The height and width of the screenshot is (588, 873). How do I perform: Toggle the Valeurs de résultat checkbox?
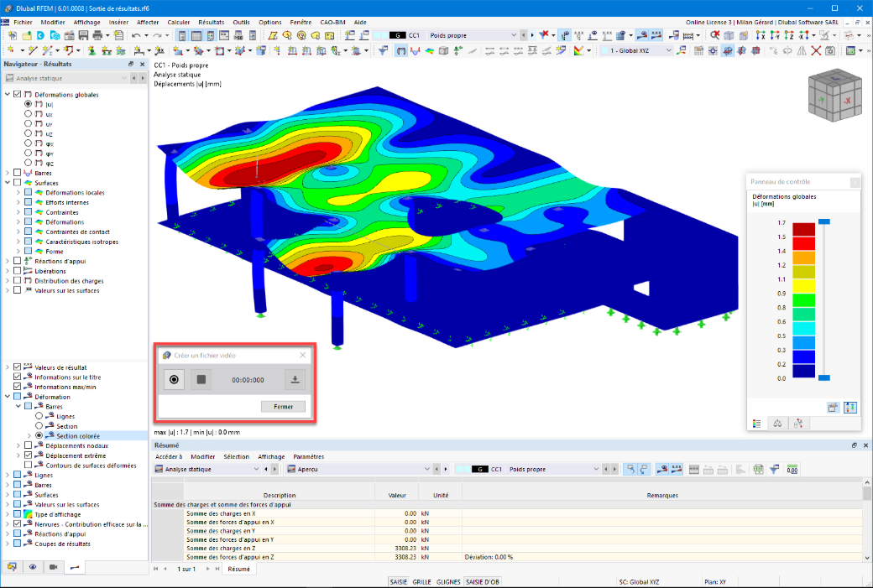(x=18, y=367)
